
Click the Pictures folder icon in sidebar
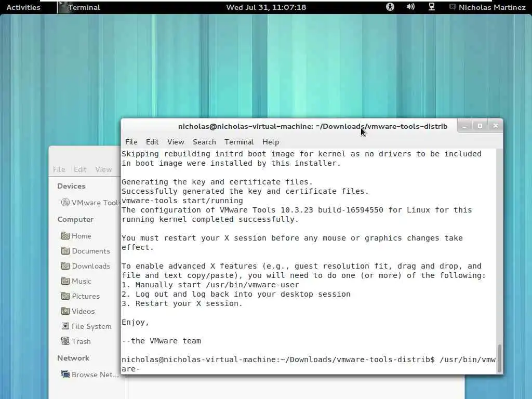click(x=65, y=296)
